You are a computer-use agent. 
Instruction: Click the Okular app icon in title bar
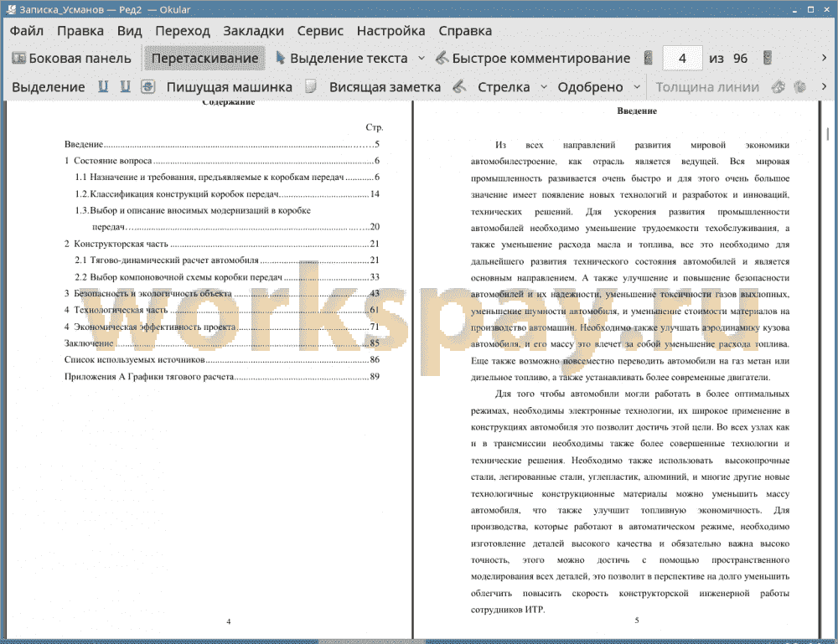11,9
